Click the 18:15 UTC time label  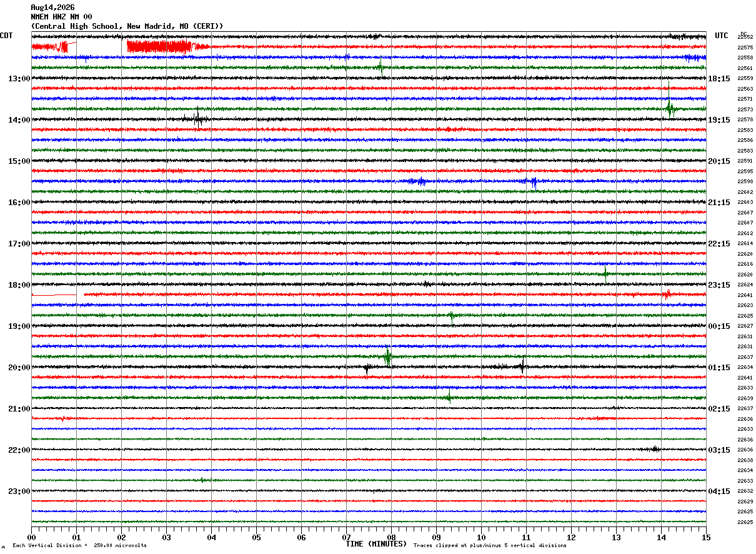pyautogui.click(x=719, y=79)
